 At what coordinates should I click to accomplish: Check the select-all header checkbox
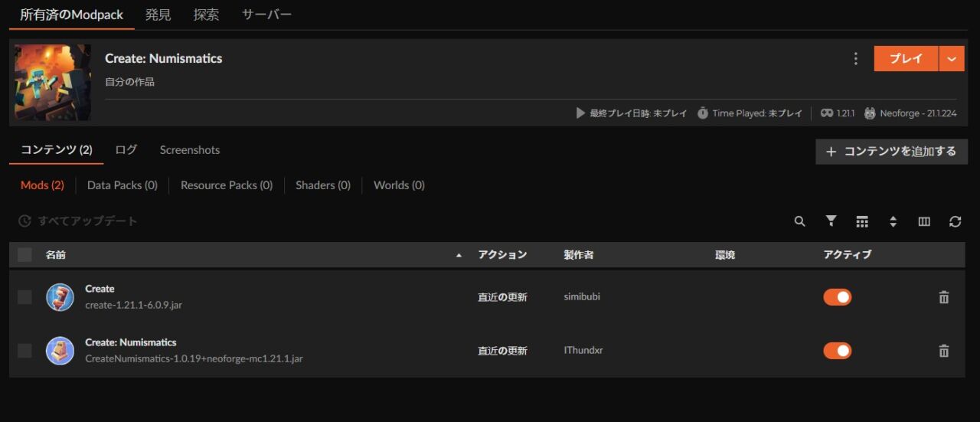click(x=24, y=255)
